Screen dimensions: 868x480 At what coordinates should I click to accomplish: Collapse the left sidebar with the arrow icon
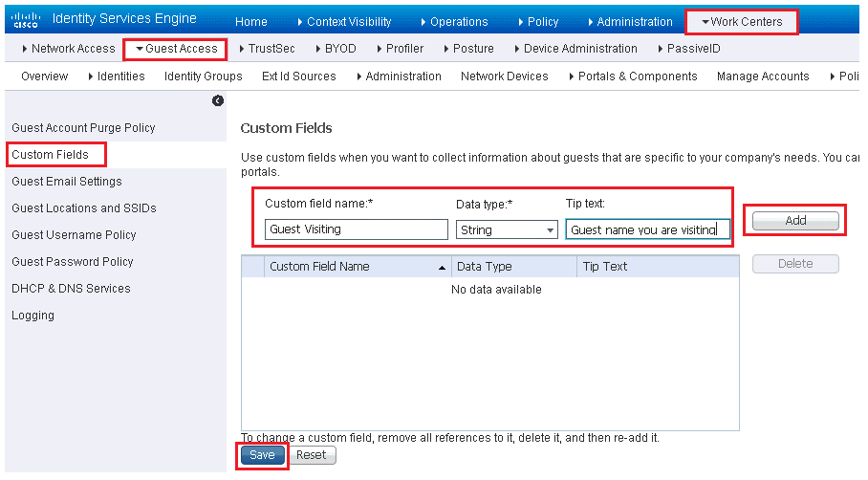pos(218,100)
